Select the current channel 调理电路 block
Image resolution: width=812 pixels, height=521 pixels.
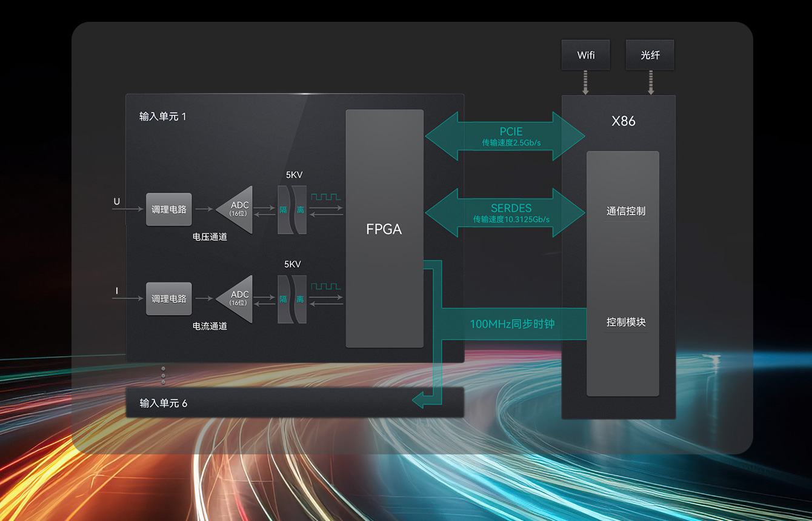tap(169, 299)
